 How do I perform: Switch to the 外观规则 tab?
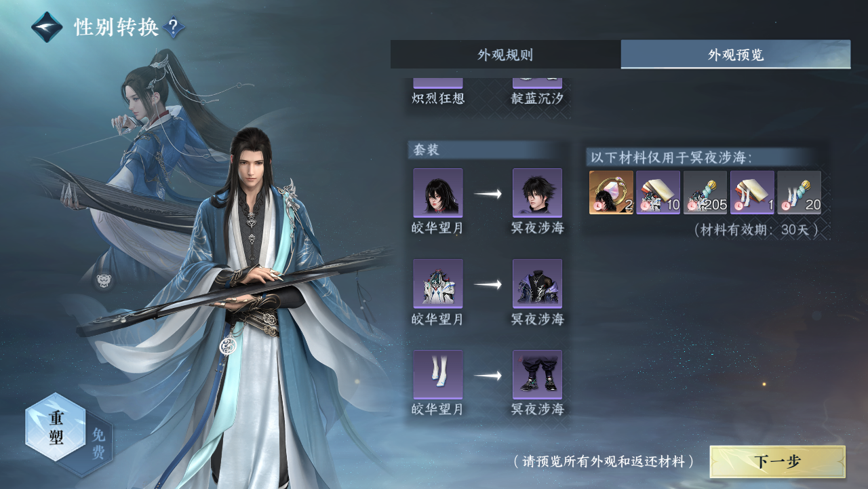505,55
